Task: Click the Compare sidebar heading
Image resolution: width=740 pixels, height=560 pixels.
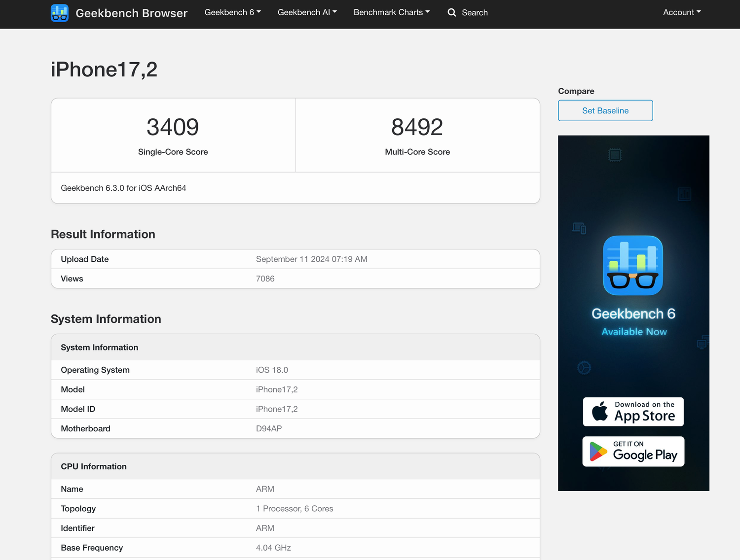Action: [x=576, y=91]
